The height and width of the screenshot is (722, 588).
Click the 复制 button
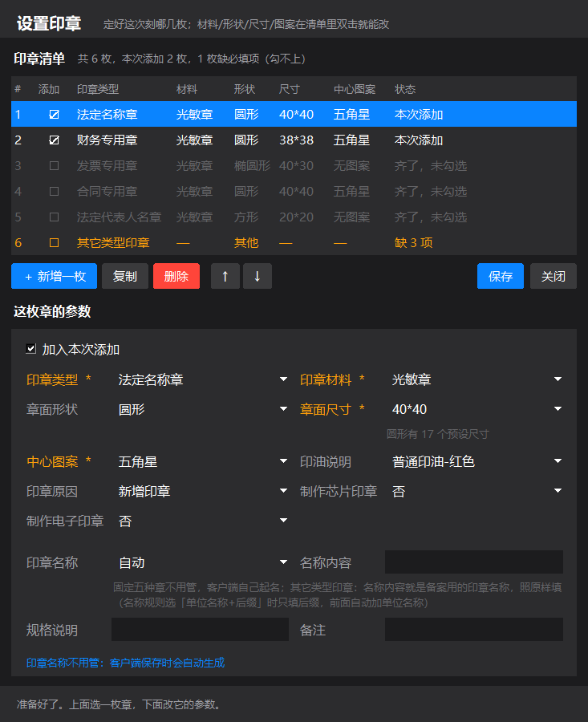pos(125,276)
